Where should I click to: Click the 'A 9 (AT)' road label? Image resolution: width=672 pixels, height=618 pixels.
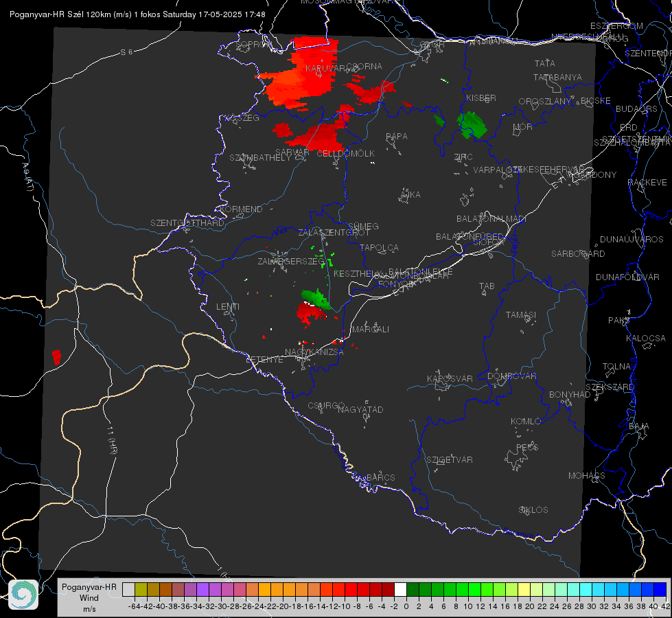[x=27, y=177]
